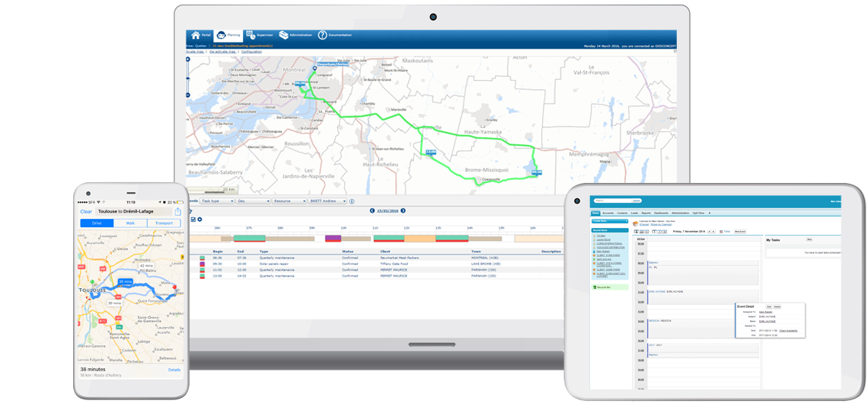Click the info icon beside BRETT Andrew
Screen dimensions: 868x404
tap(352, 201)
